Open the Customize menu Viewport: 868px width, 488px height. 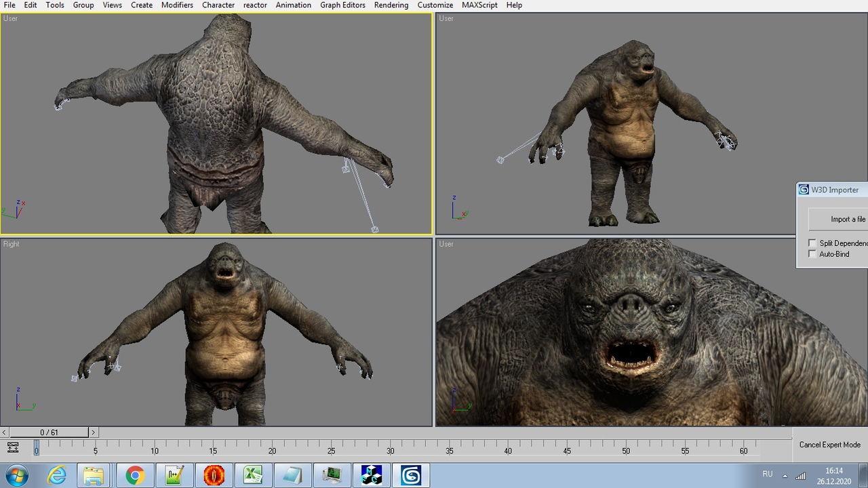(435, 5)
